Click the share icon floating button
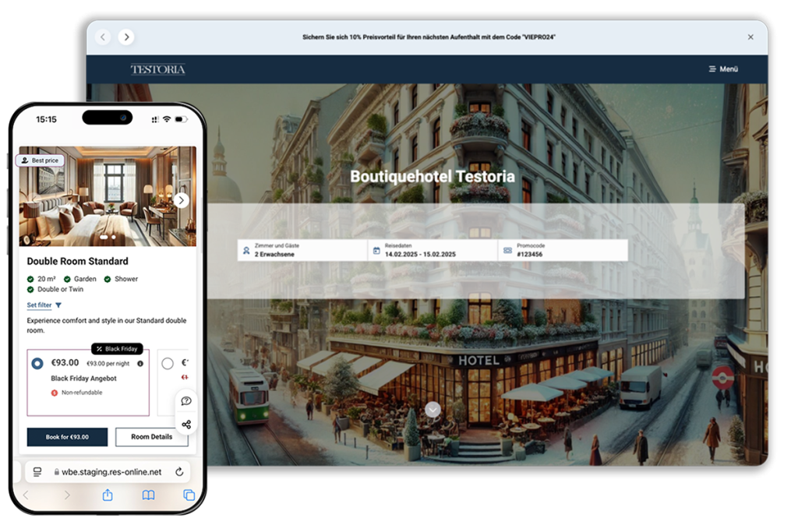Viewport: 798px width, 532px height. [186, 425]
